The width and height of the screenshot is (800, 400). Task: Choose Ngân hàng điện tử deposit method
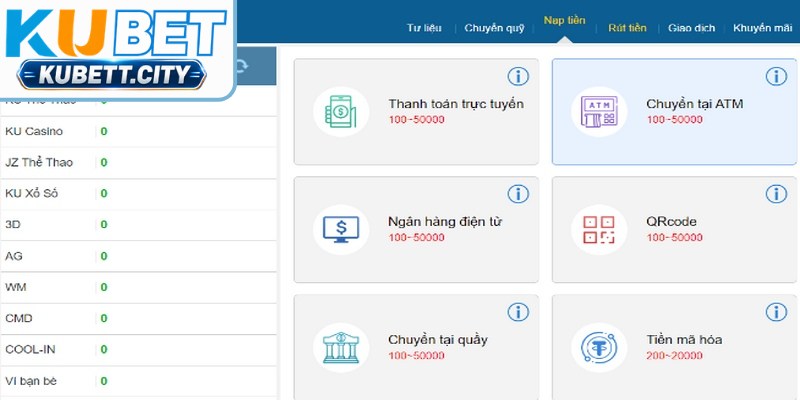(416, 230)
